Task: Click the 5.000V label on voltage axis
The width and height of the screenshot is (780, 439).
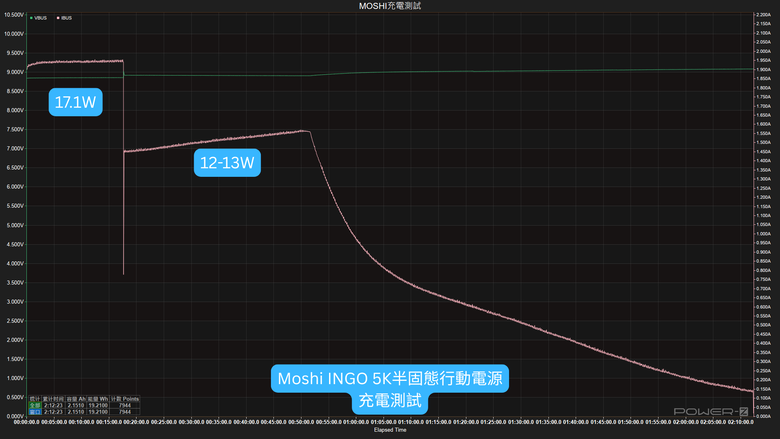Action: click(x=15, y=225)
